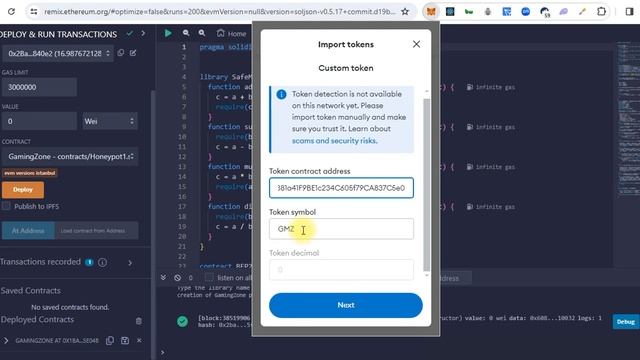Zoom in editor font icon
640x360 pixels.
(202, 33)
